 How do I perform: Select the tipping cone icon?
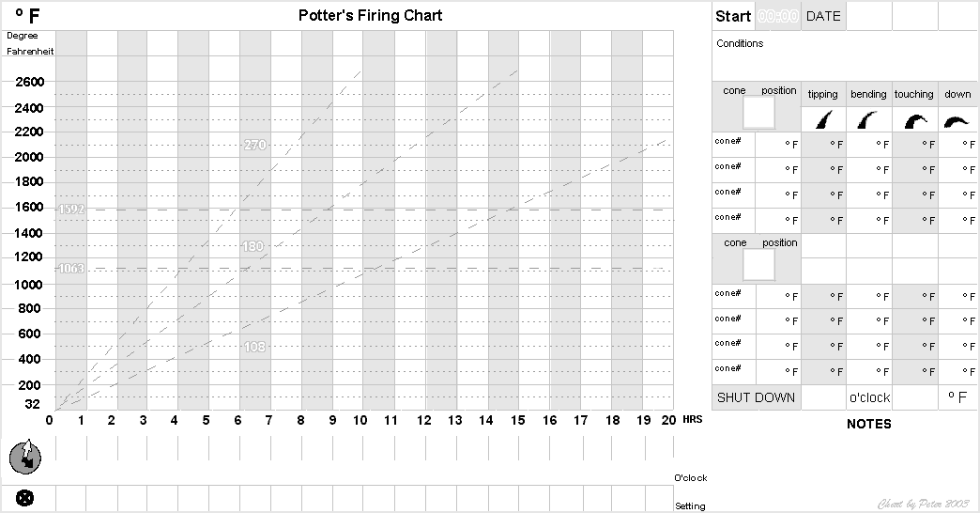coord(824,119)
